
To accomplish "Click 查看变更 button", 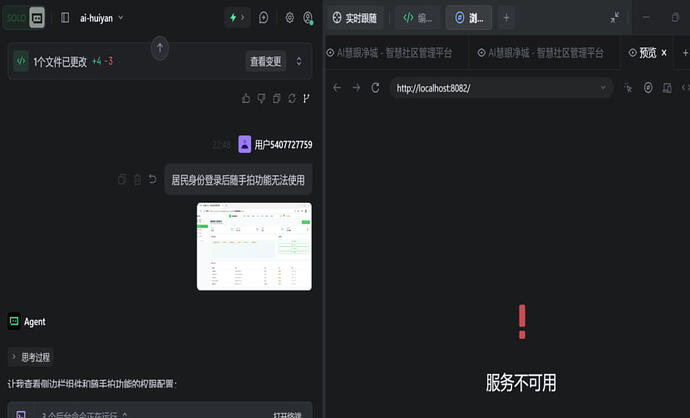I will coord(265,61).
